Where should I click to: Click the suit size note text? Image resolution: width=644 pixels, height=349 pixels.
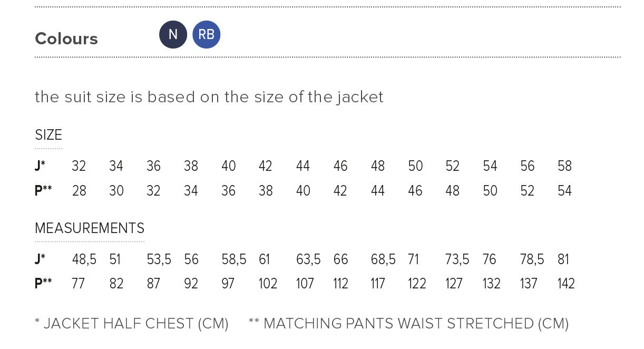209,97
